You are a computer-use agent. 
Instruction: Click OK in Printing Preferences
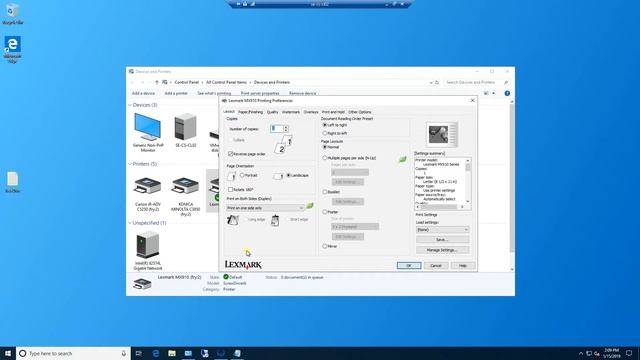[409, 266]
